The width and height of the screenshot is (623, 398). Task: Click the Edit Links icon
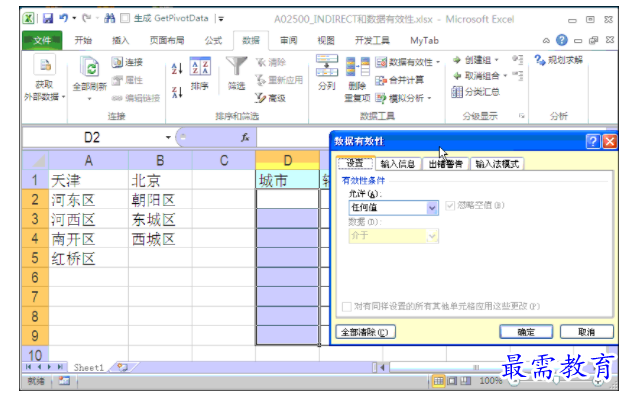point(117,98)
